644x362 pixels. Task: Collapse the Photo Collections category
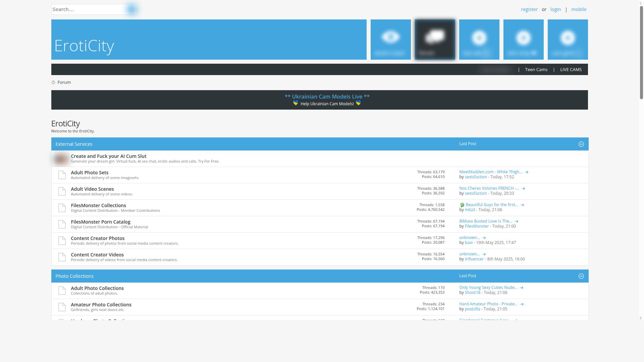tap(581, 276)
